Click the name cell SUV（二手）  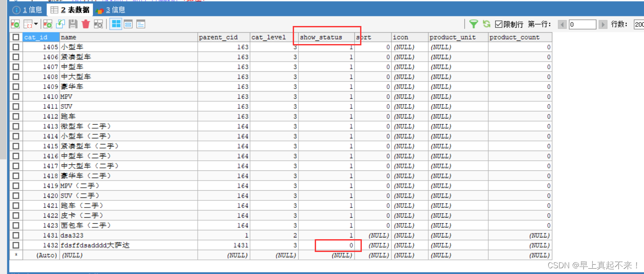(x=129, y=196)
